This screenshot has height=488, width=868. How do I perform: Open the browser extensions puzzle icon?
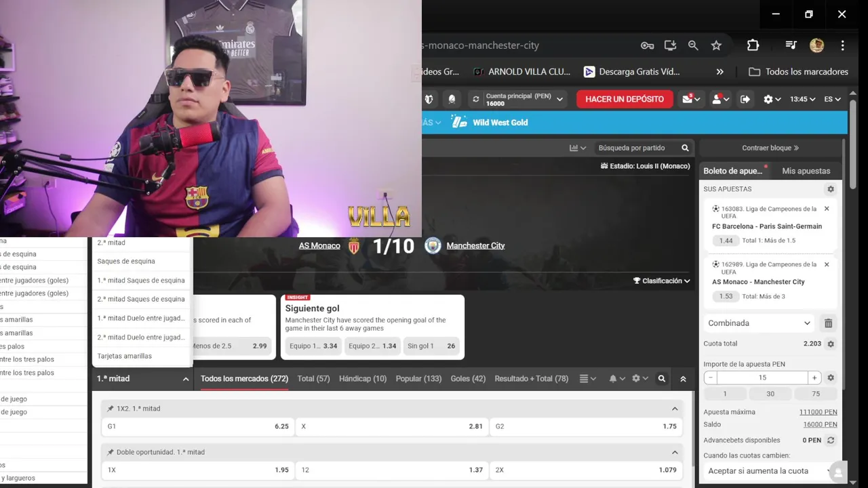coord(753,45)
